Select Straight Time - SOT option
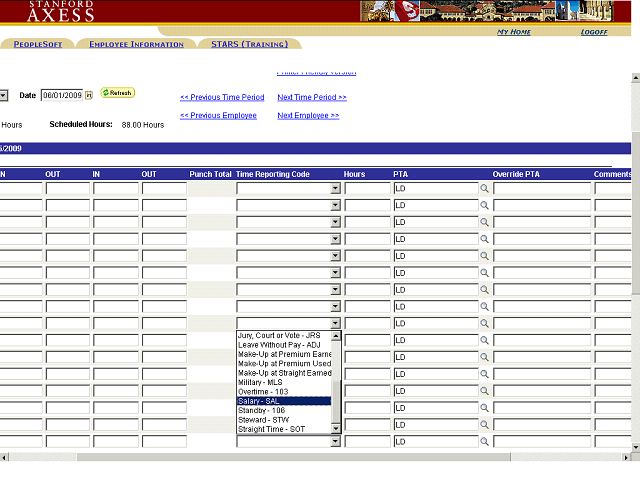640x480 pixels. (x=284, y=429)
